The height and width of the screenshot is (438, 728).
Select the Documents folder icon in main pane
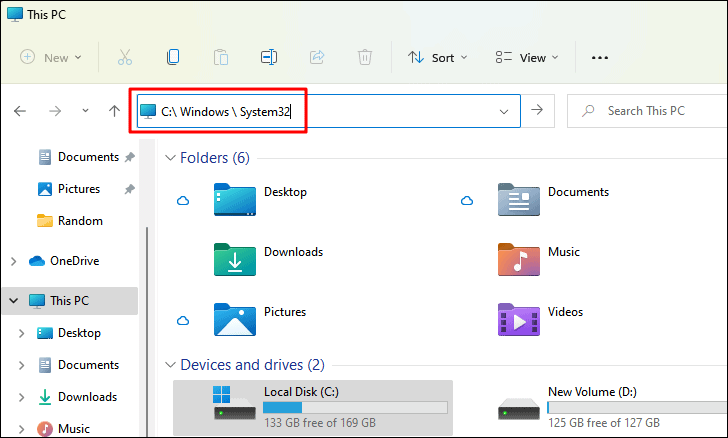519,200
